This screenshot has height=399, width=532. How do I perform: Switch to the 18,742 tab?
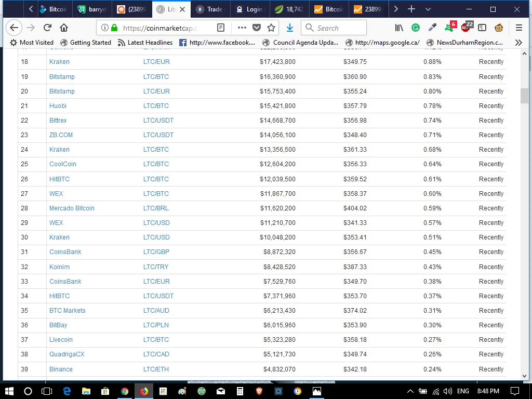point(289,9)
